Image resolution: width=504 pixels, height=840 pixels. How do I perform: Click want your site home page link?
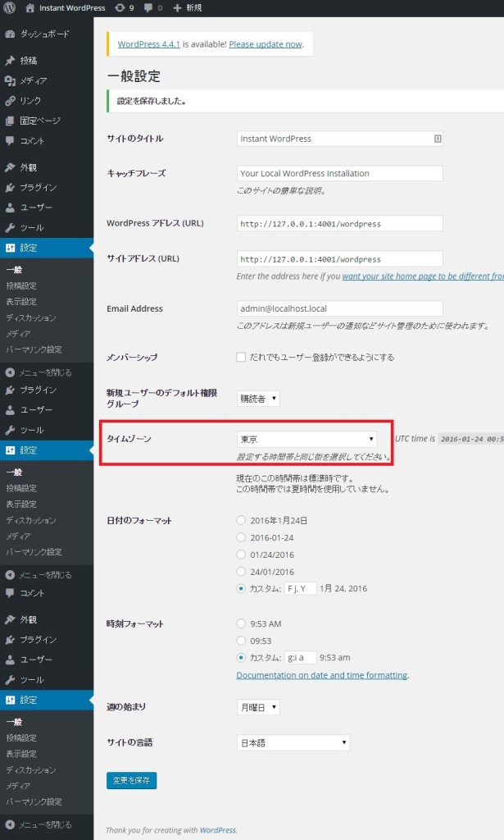(423, 276)
